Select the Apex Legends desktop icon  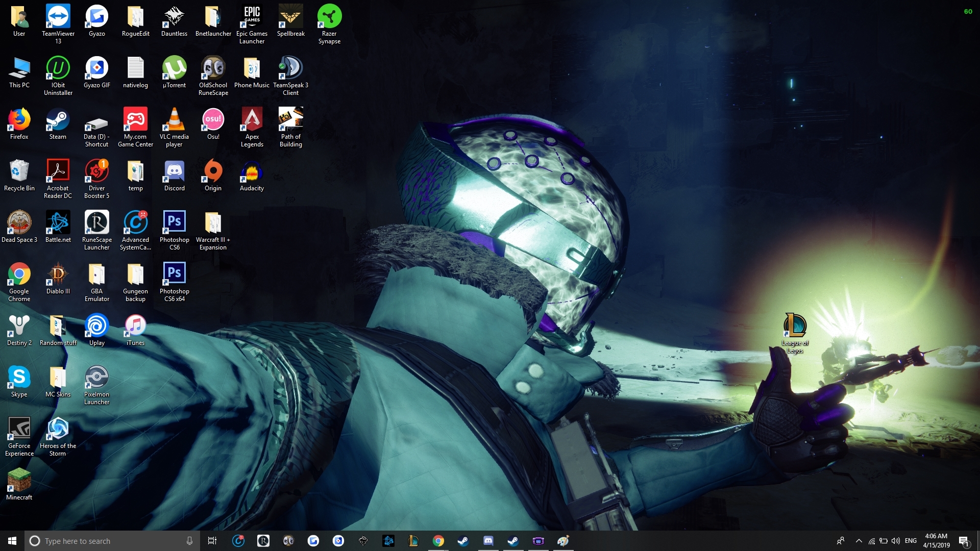click(x=252, y=120)
